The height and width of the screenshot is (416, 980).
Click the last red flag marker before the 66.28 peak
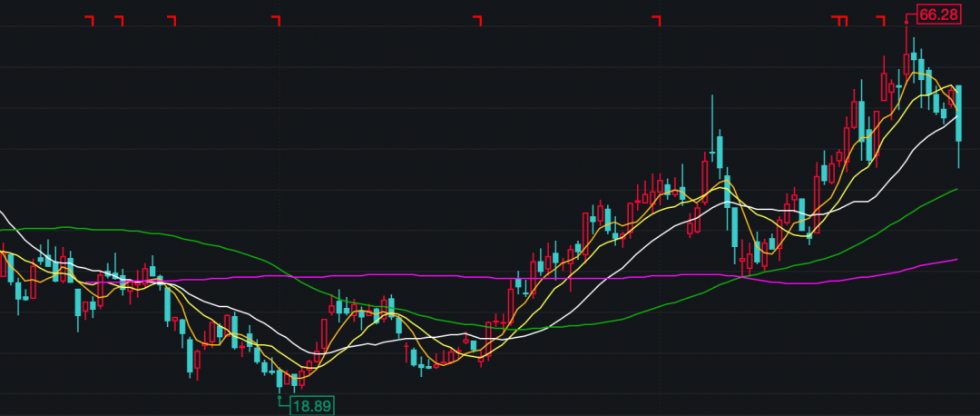879,20
